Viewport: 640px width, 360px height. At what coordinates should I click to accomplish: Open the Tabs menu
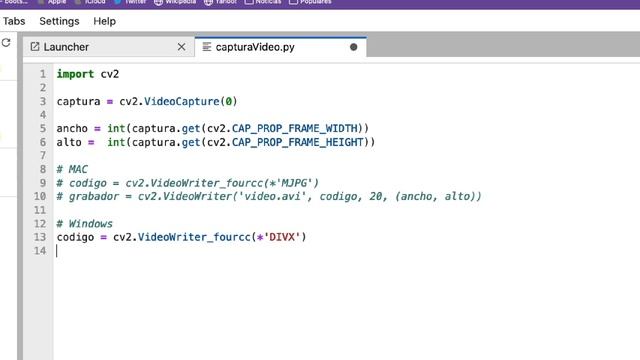(x=14, y=21)
